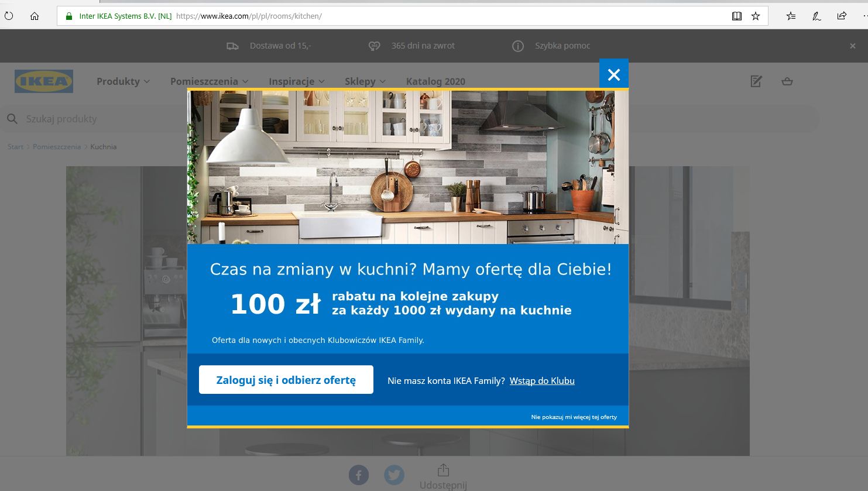Open the Wstąp do Klubu link

(x=542, y=380)
